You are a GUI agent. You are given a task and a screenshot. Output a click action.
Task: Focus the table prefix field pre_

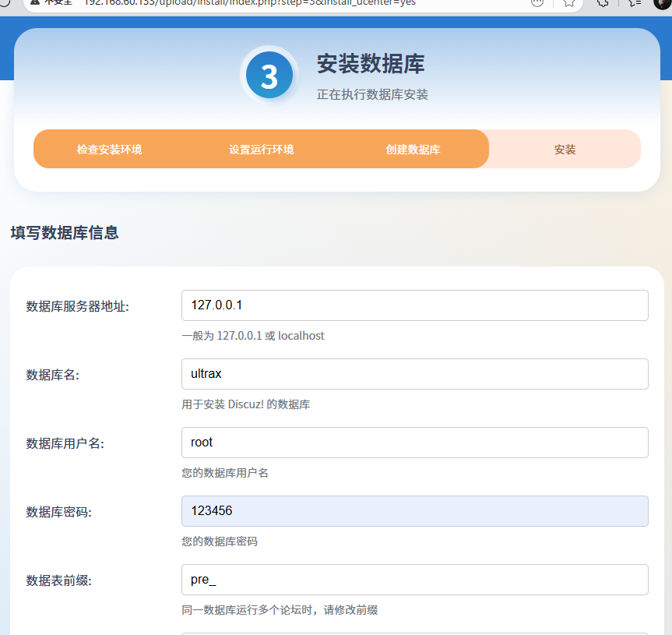coord(414,580)
